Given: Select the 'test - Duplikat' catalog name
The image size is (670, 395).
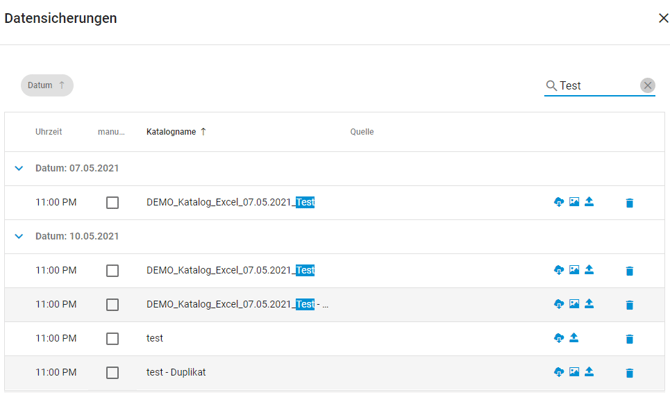Looking at the screenshot, I should [x=176, y=372].
